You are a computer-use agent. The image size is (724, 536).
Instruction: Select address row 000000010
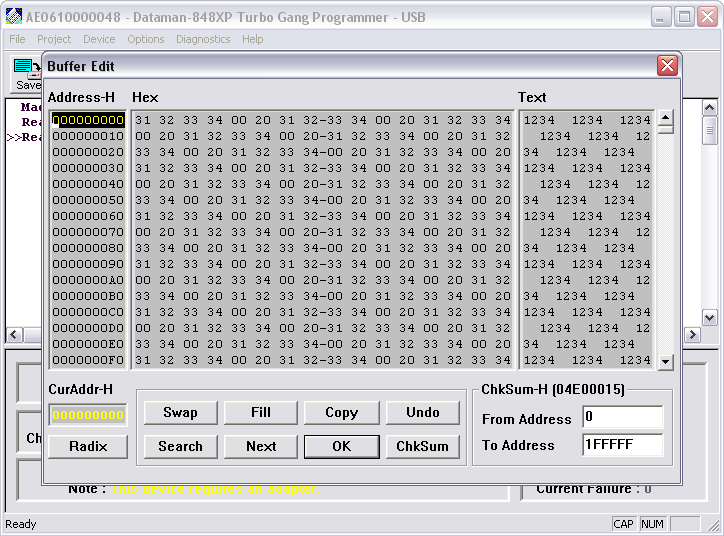pos(88,136)
